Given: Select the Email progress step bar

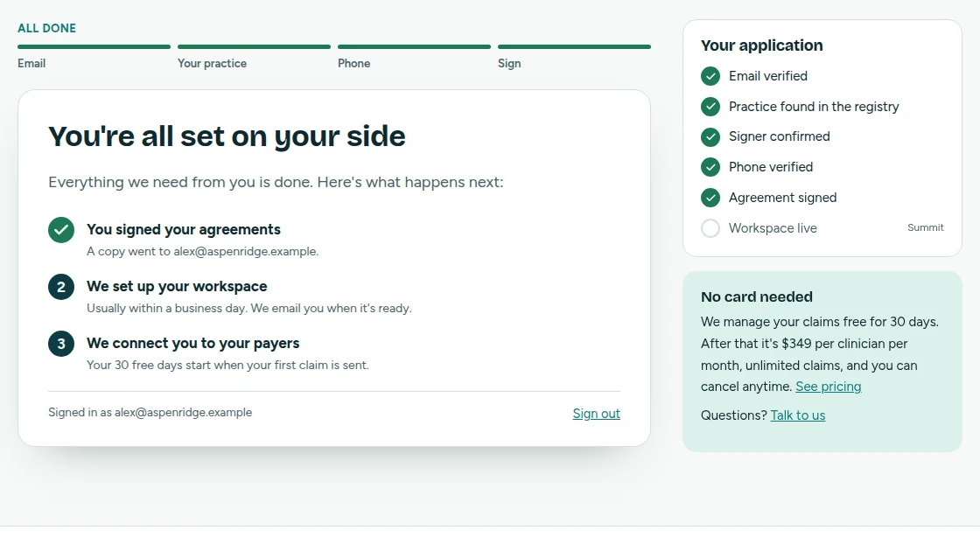Looking at the screenshot, I should [x=94, y=47].
